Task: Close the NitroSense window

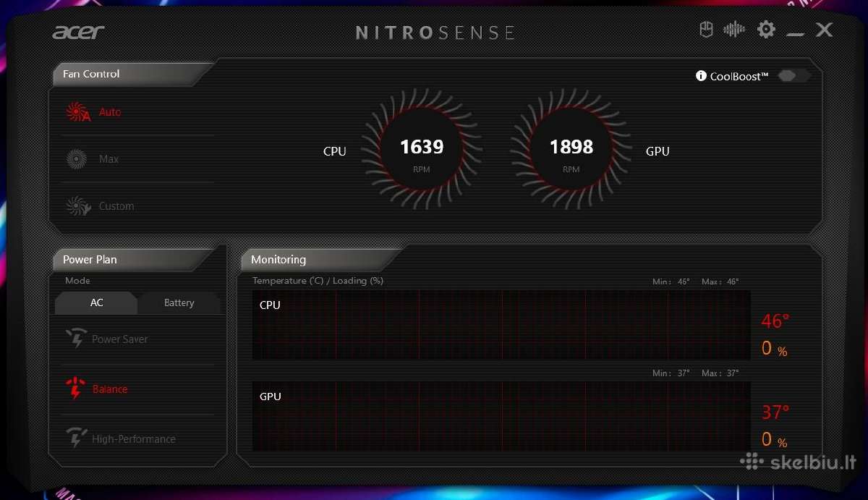Action: pyautogui.click(x=825, y=30)
